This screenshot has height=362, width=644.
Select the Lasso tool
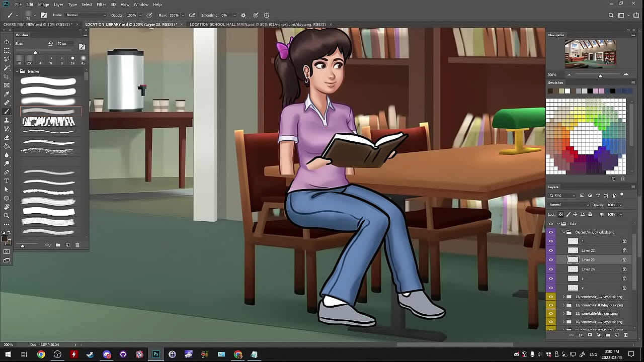[7, 59]
